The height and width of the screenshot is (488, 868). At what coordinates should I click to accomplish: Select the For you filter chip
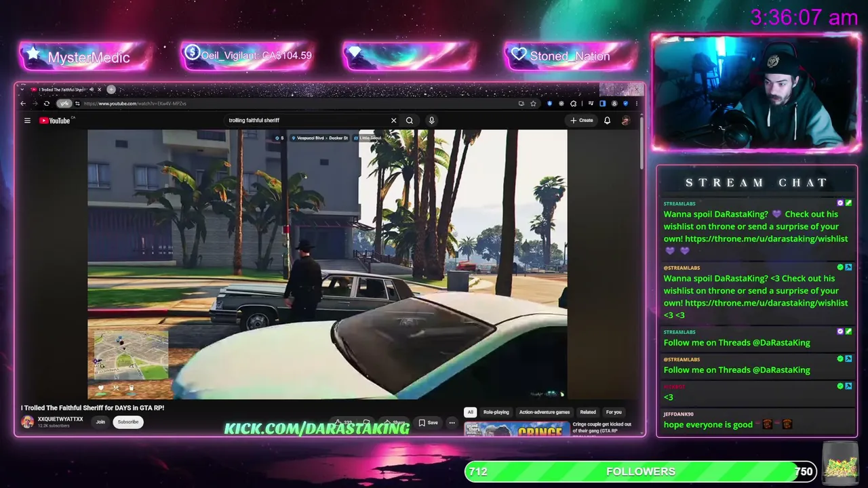614,412
